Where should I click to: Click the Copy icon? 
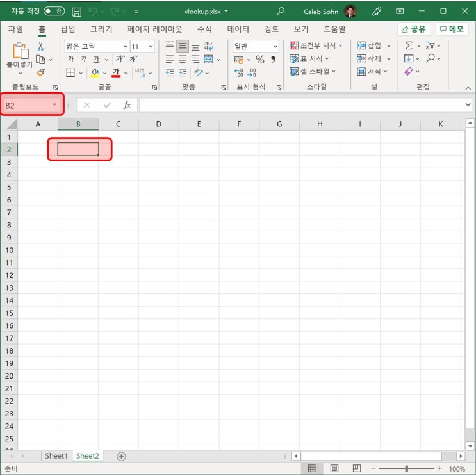click(x=40, y=59)
